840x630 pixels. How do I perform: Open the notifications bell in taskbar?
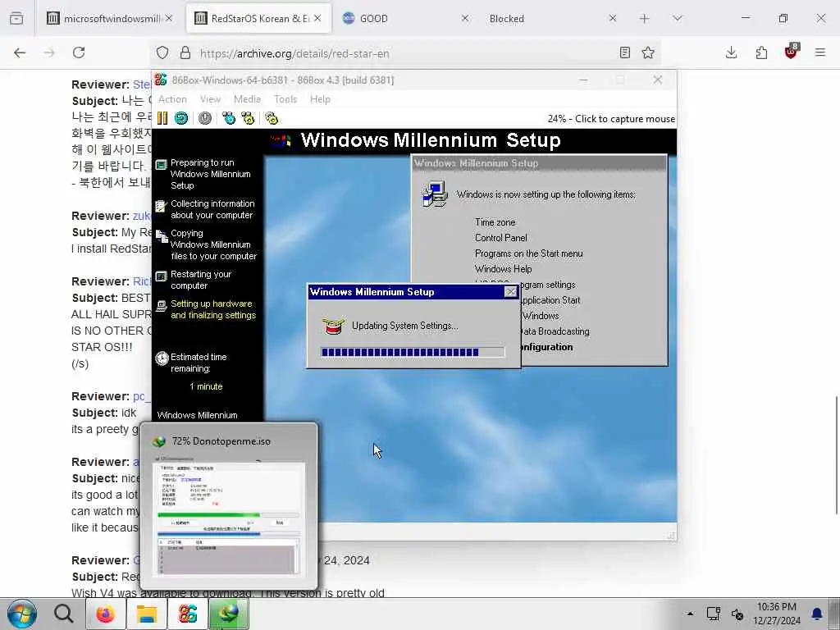click(x=817, y=614)
